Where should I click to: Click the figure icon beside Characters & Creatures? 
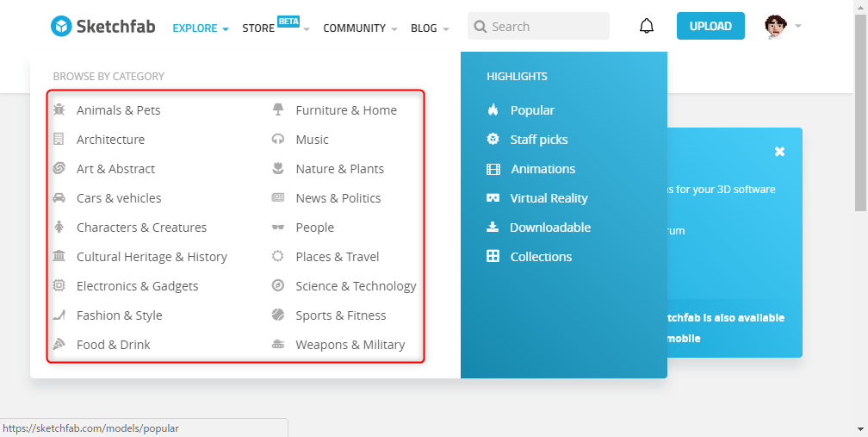(59, 227)
